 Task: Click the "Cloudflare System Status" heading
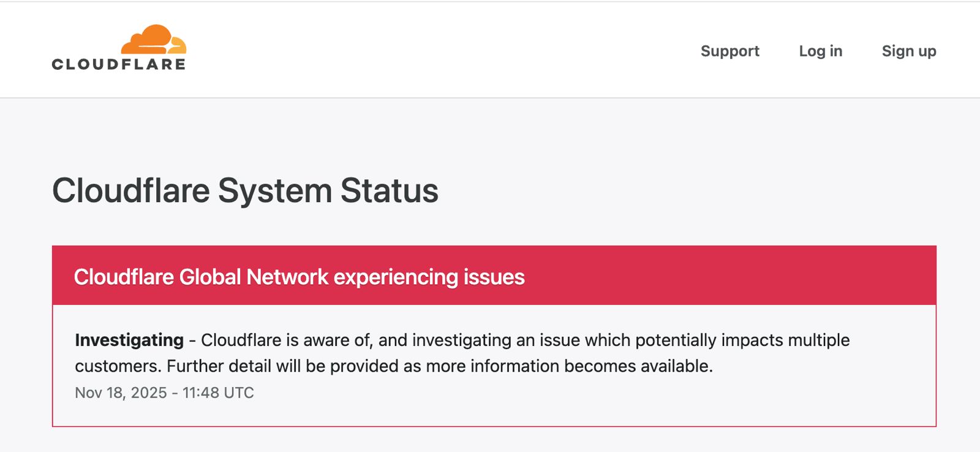point(245,190)
